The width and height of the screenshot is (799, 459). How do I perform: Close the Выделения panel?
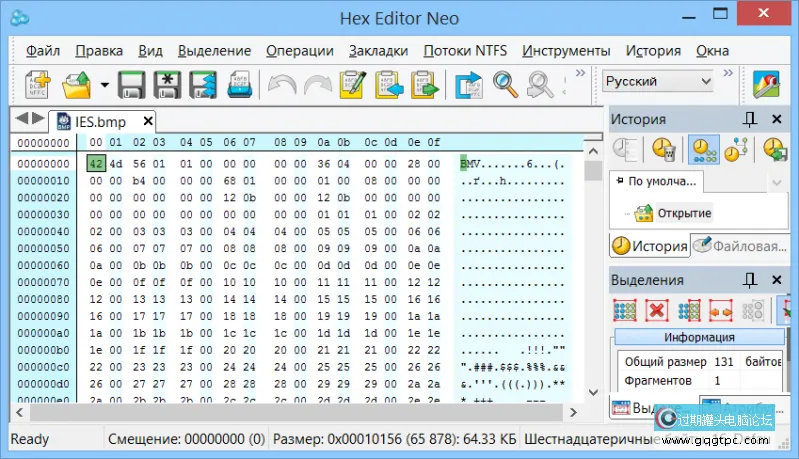777,280
